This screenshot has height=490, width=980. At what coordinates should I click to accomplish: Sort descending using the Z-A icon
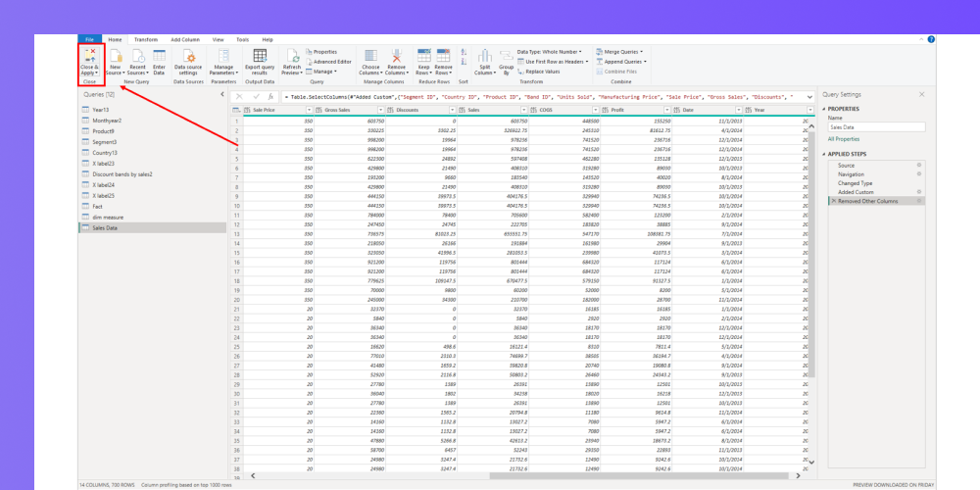point(464,61)
